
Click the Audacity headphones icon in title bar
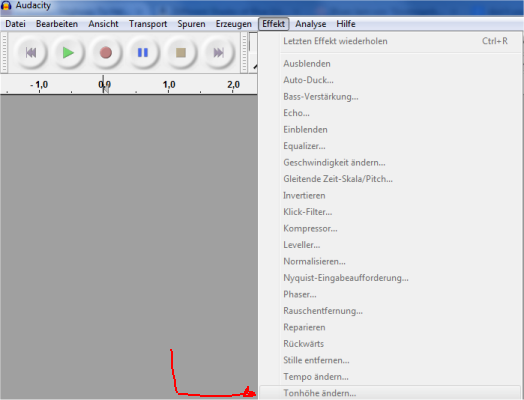[x=6, y=6]
